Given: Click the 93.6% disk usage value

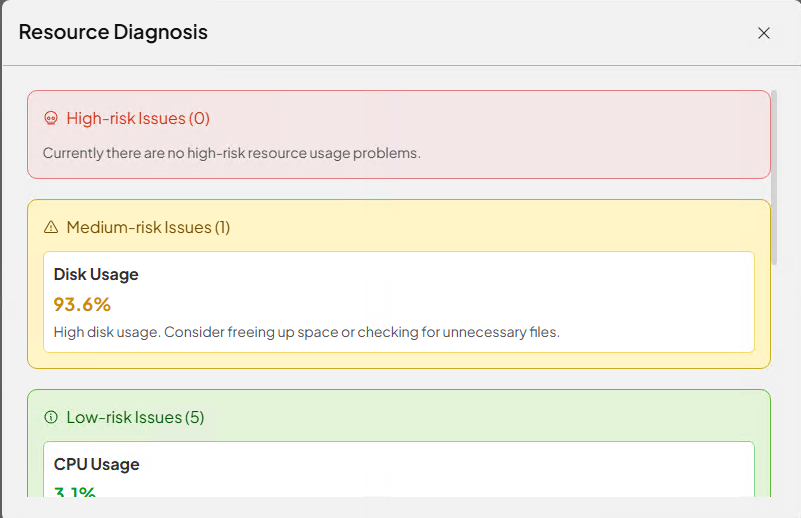Looking at the screenshot, I should (x=82, y=304).
